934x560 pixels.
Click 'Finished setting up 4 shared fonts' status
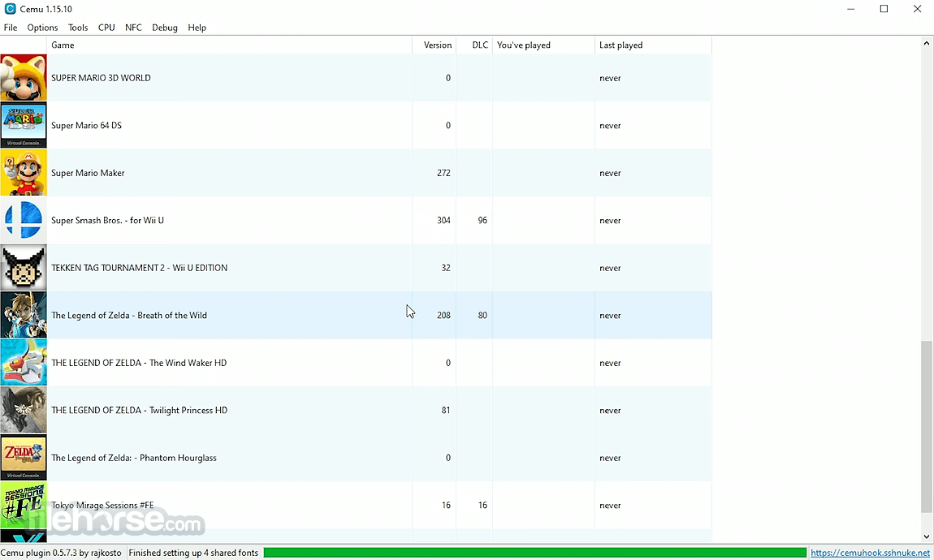tap(193, 553)
